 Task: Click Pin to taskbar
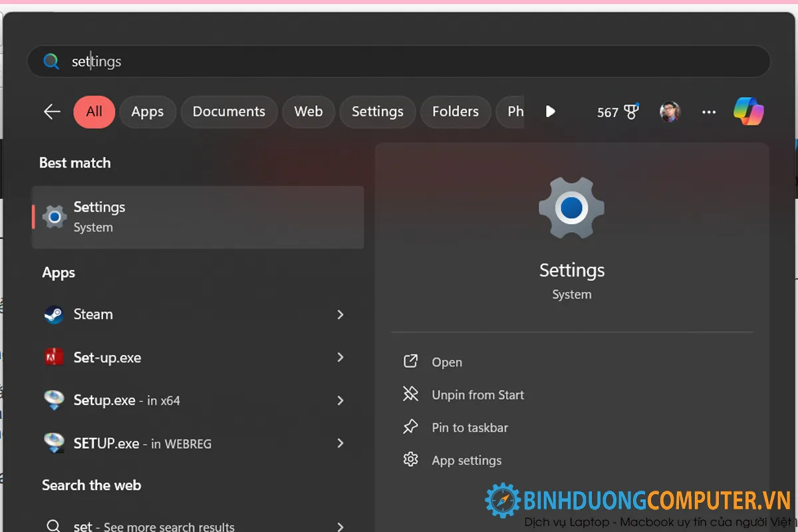click(x=469, y=427)
